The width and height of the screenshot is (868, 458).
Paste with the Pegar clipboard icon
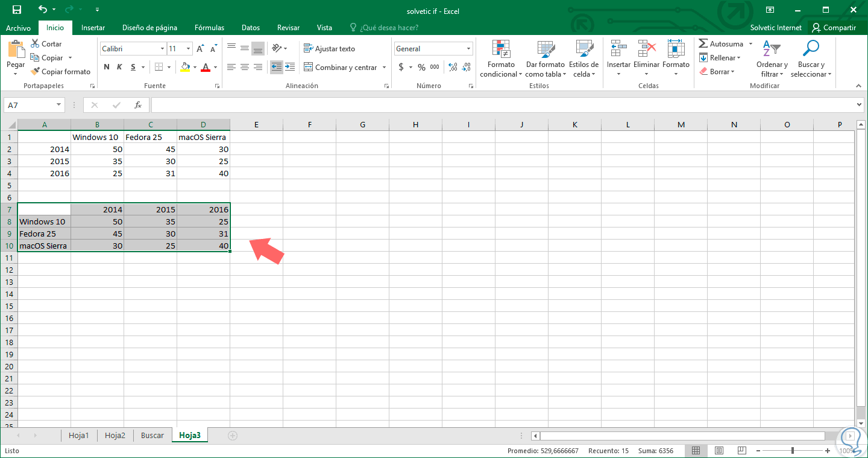click(x=16, y=49)
